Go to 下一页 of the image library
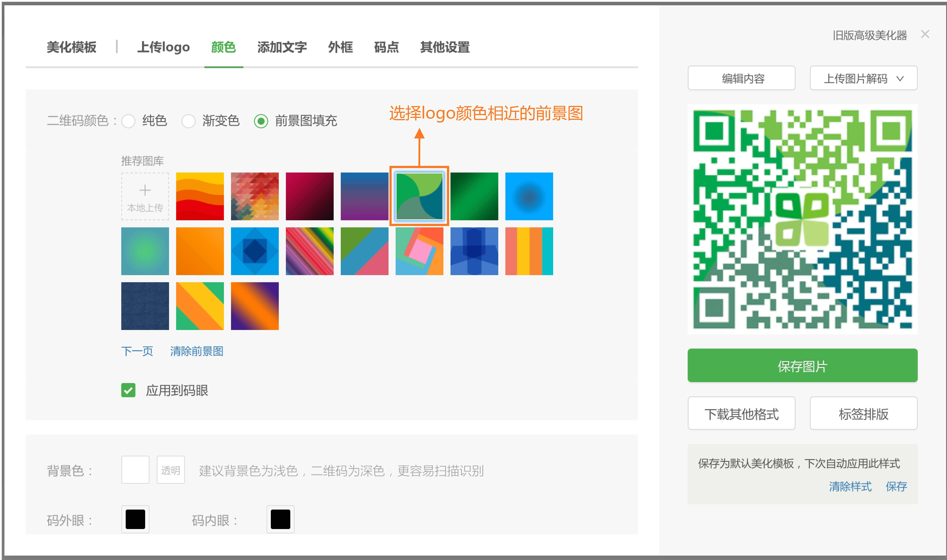The height and width of the screenshot is (560, 947). click(x=137, y=351)
